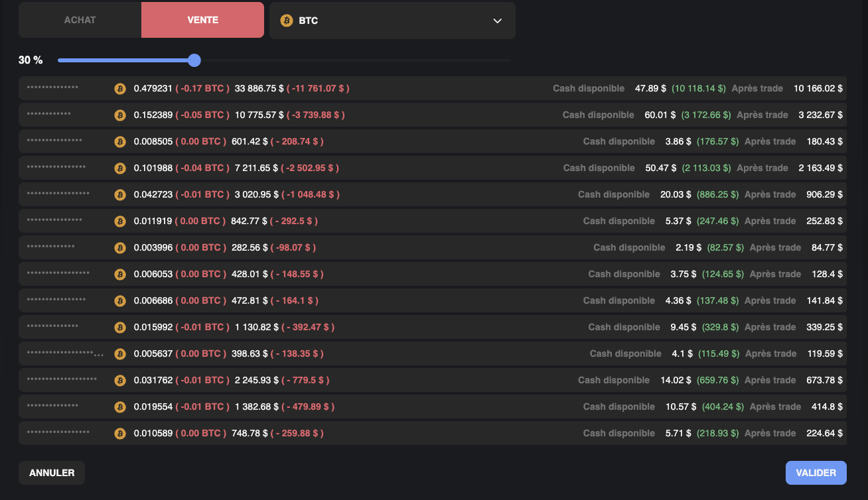Click the chevron arrow next to BTC

(497, 21)
